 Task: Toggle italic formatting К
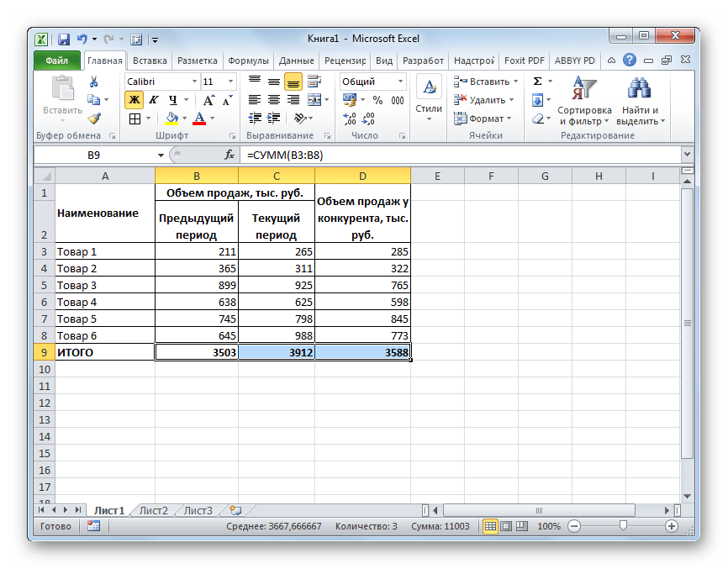(153, 100)
